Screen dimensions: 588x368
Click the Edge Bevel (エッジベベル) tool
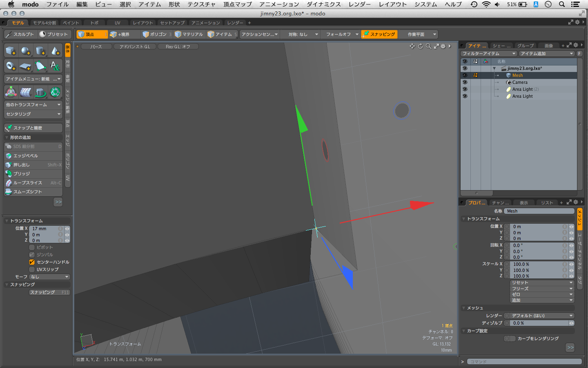(x=33, y=156)
